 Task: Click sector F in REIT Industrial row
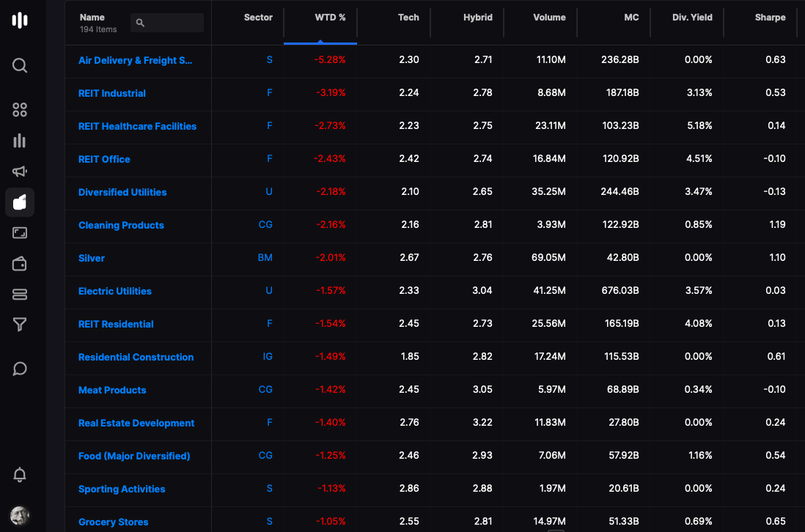pyautogui.click(x=270, y=93)
